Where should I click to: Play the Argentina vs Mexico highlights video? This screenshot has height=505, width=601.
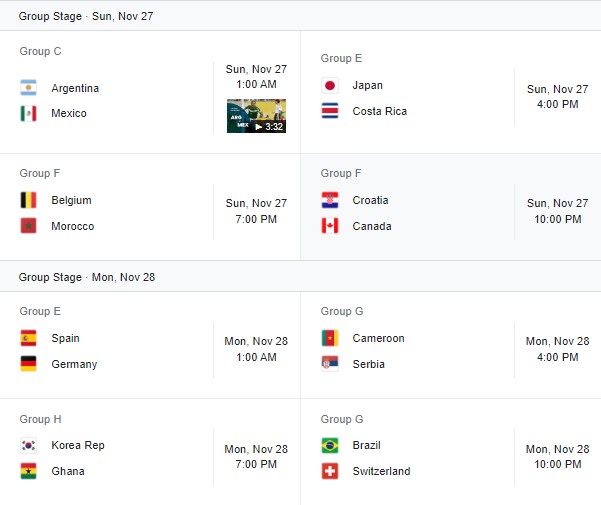(256, 116)
